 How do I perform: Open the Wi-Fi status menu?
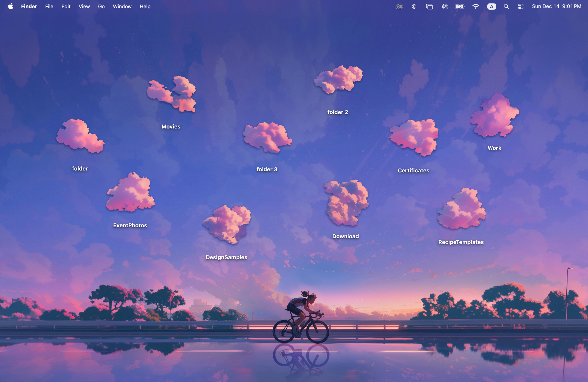[476, 6]
